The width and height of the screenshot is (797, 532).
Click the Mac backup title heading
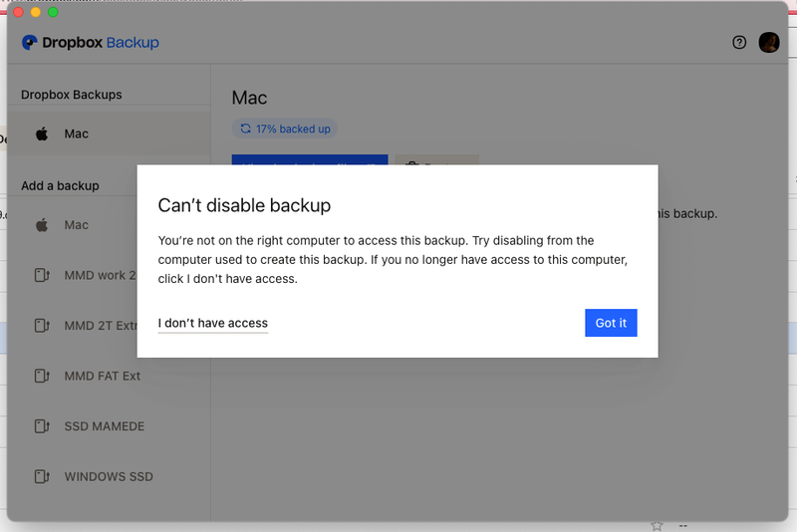249,98
